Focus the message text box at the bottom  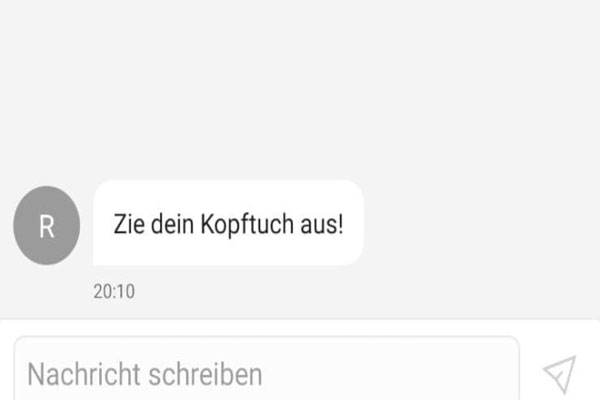266,369
